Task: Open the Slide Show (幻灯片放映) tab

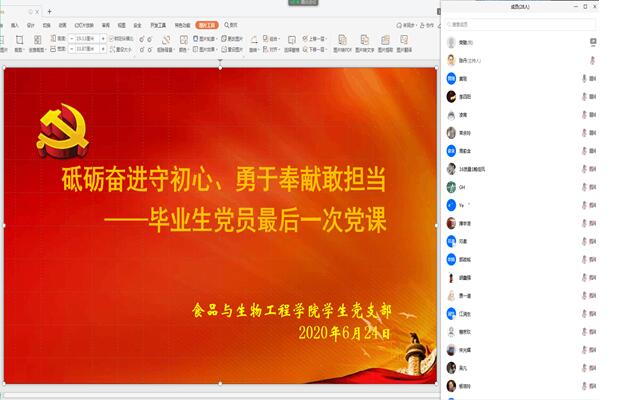Action: pos(84,25)
